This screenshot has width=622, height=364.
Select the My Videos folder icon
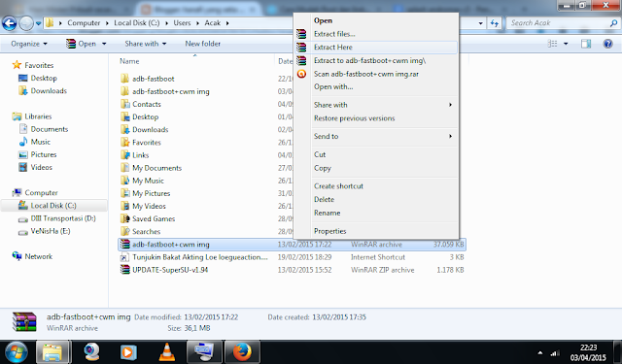125,206
